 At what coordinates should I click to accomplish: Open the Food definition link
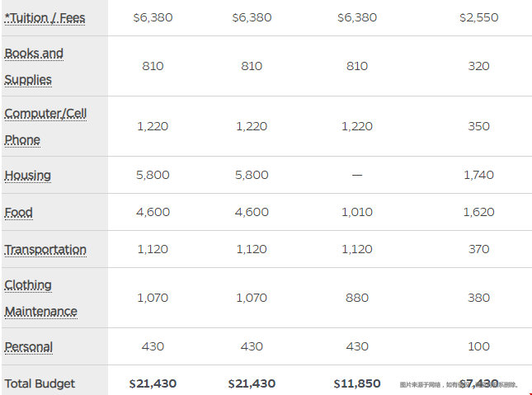point(18,213)
